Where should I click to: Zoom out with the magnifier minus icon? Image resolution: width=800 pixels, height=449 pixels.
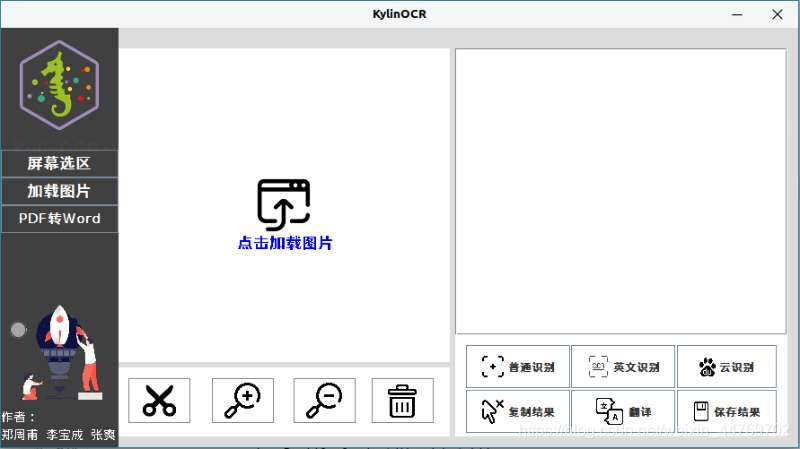point(324,401)
